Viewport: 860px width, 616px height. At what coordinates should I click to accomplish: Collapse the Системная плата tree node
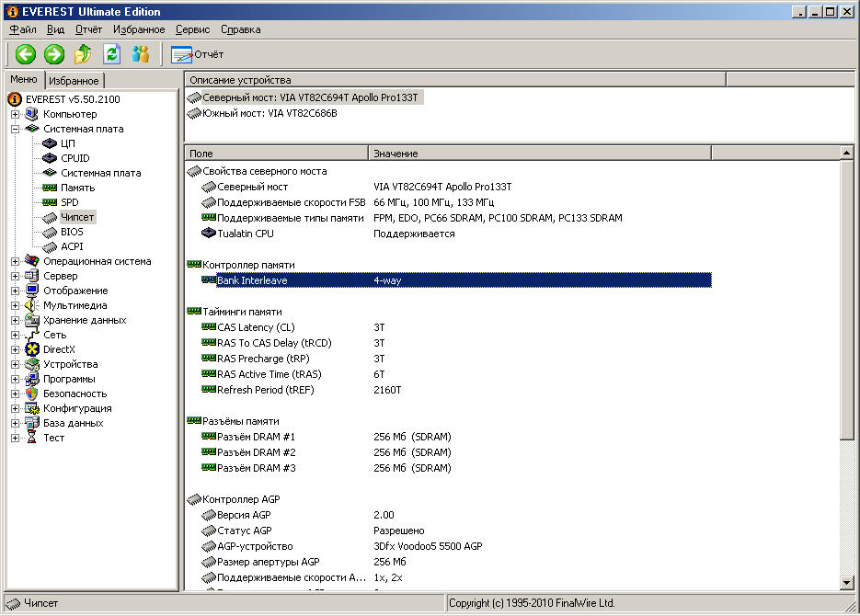(x=15, y=129)
